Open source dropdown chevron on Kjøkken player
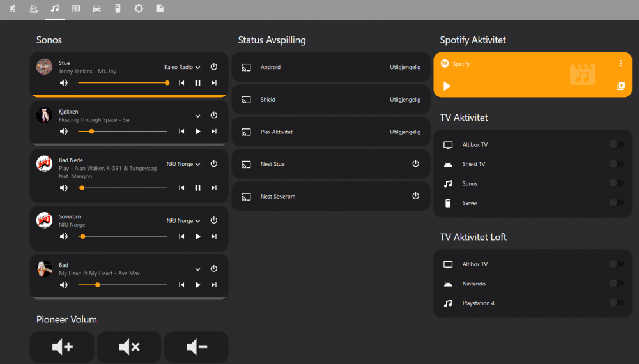 click(x=197, y=116)
